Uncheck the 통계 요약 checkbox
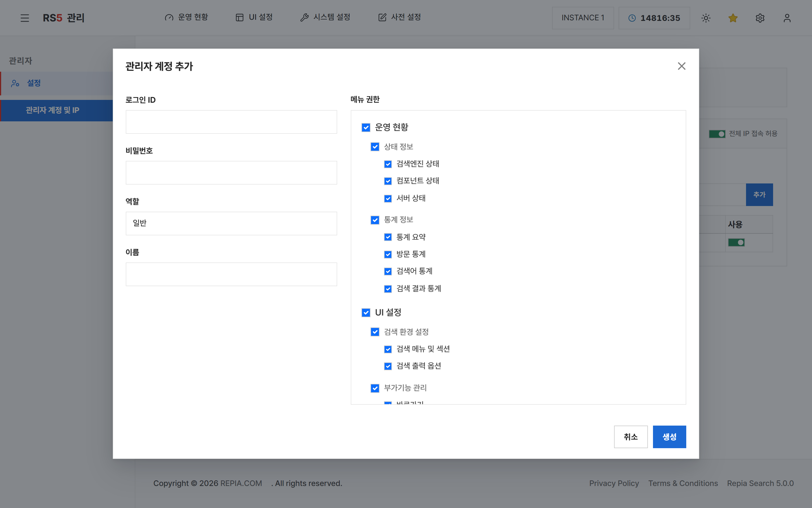This screenshot has width=812, height=508. (388, 237)
